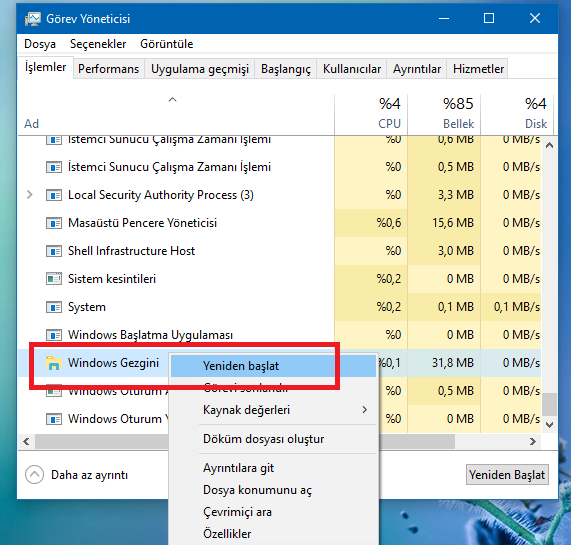571x545 pixels.
Task: Switch to the Hizmetler tab
Action: tap(478, 69)
